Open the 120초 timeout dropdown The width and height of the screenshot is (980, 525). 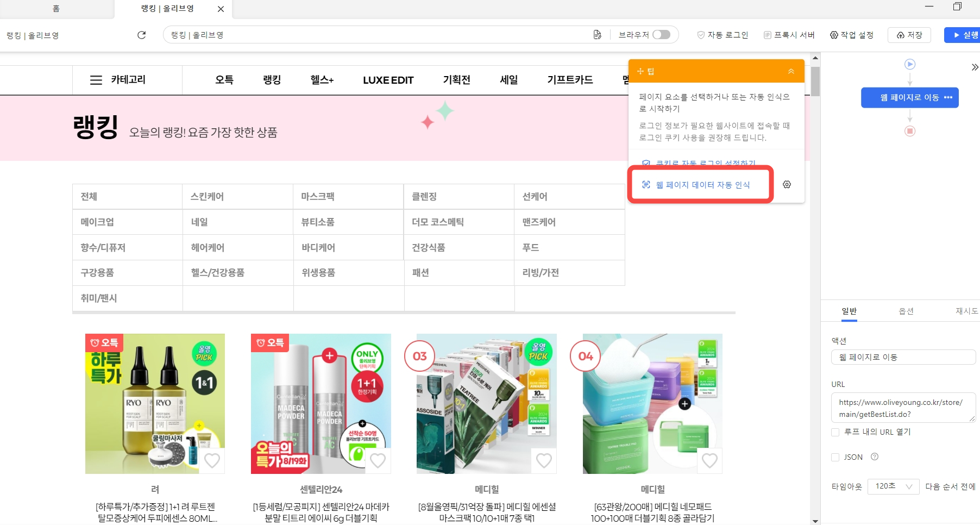[893, 486]
